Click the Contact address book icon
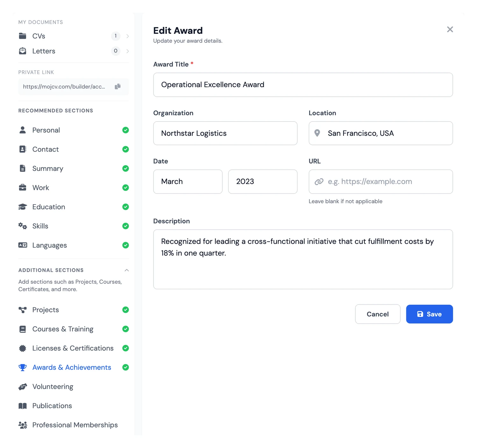This screenshot has width=477, height=448. 23,149
